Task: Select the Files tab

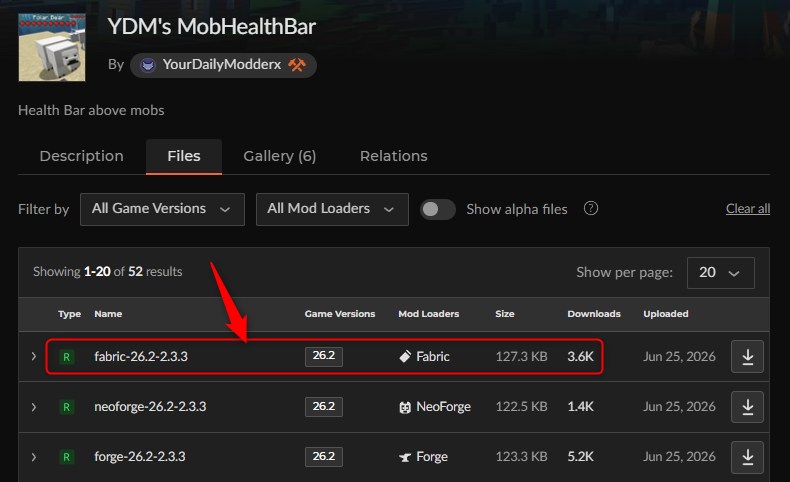Action: pos(184,156)
